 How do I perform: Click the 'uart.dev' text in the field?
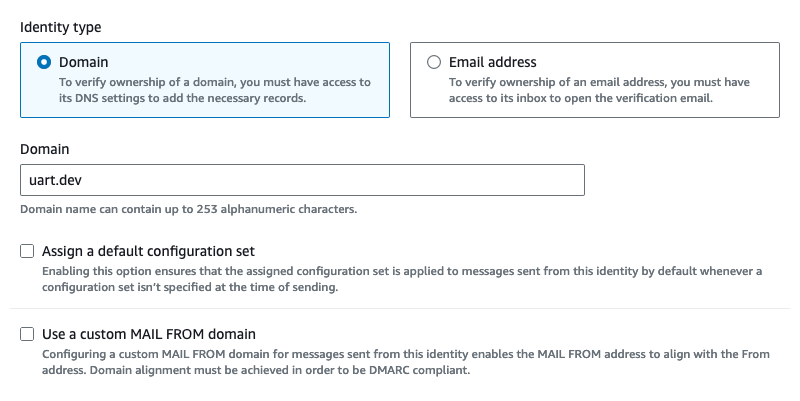click(53, 180)
